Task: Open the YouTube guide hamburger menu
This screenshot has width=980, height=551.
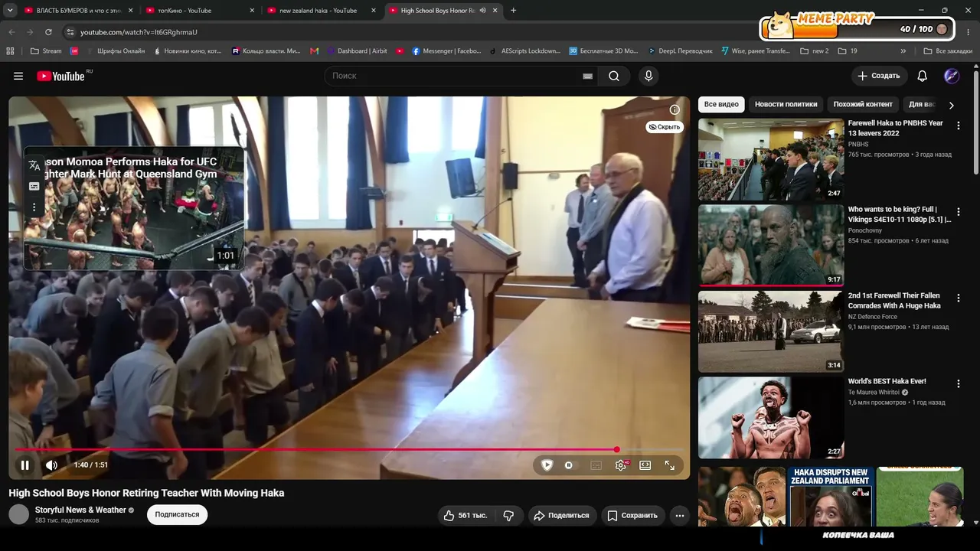Action: click(18, 76)
